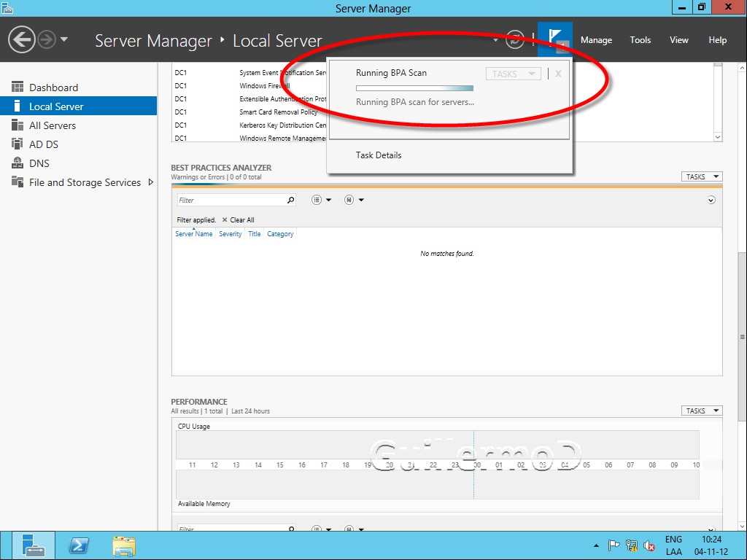Open Best Practices Analyzer TASKS dropdown
The width and height of the screenshot is (747, 560).
point(701,176)
